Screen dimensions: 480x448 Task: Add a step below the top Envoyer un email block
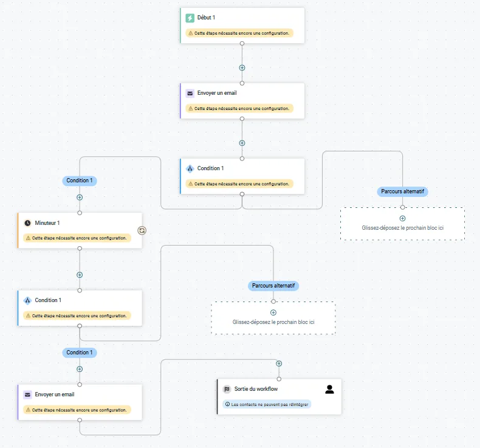(242, 143)
